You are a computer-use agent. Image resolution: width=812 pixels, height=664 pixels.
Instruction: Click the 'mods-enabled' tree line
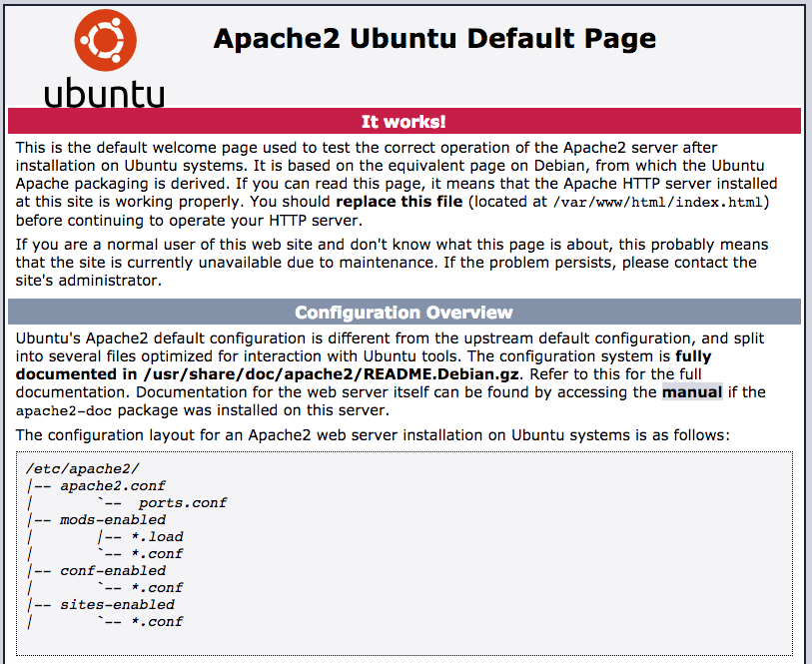(x=113, y=519)
